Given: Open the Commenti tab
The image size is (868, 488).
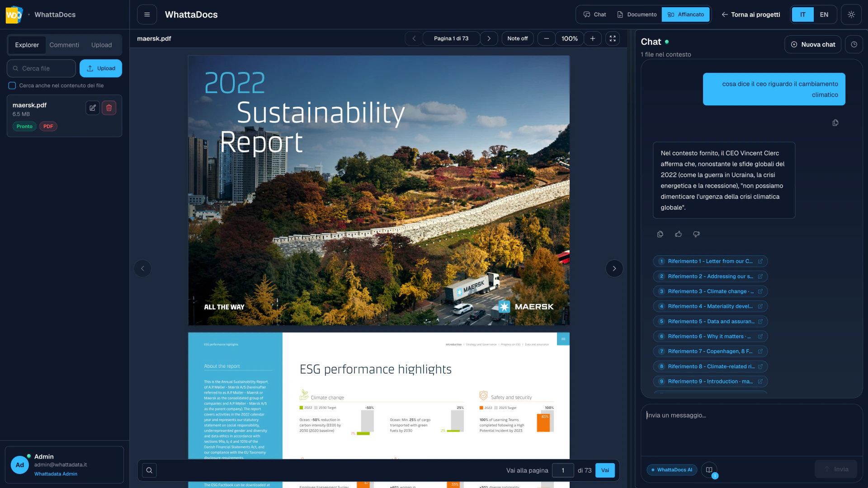Looking at the screenshot, I should pos(64,45).
